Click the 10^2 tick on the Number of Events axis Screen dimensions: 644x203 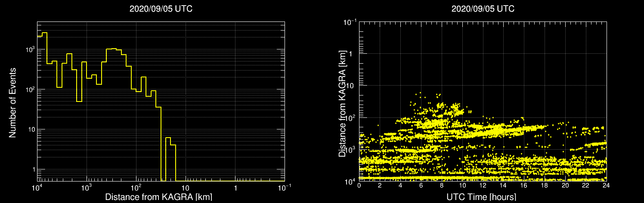30,89
